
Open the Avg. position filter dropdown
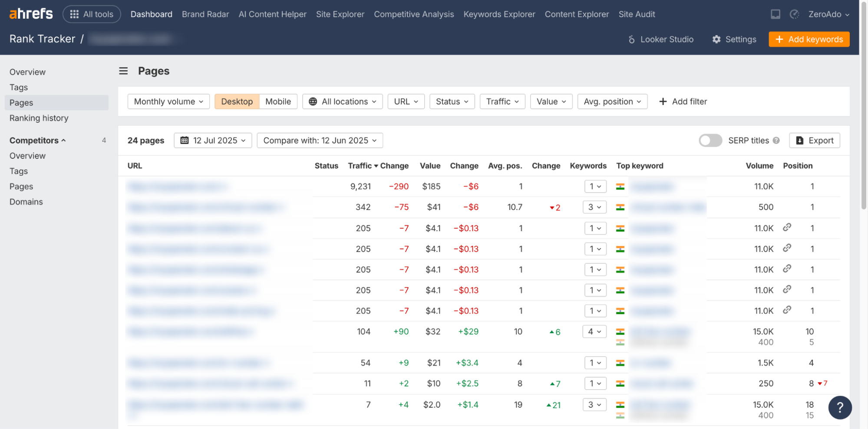coord(612,102)
